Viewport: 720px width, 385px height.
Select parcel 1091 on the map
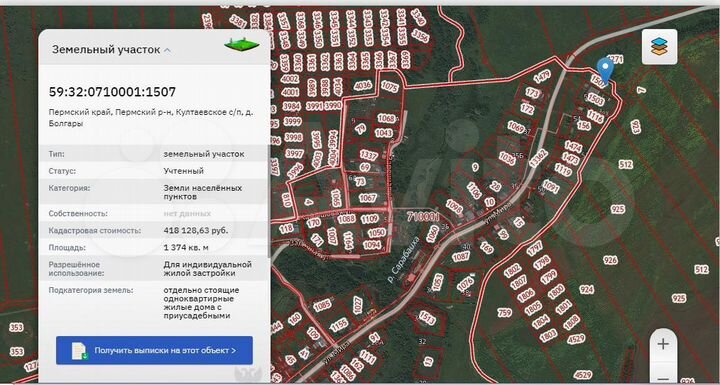click(550, 187)
